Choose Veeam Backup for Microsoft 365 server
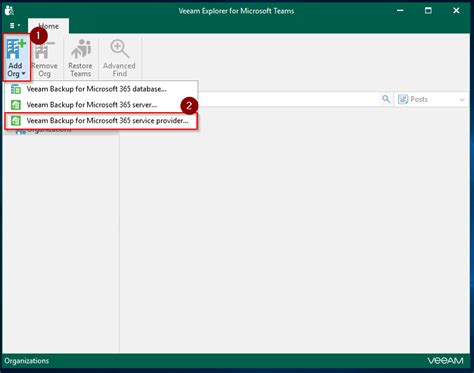 click(x=101, y=105)
